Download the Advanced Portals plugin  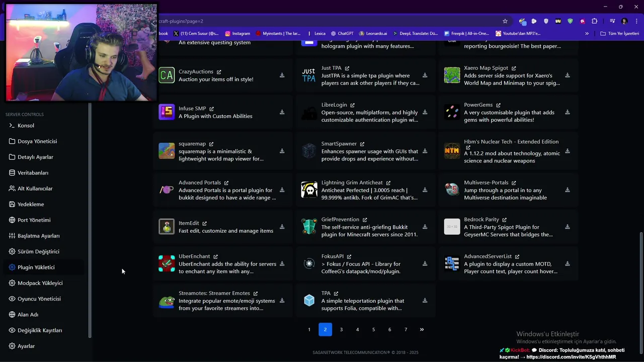point(282,190)
